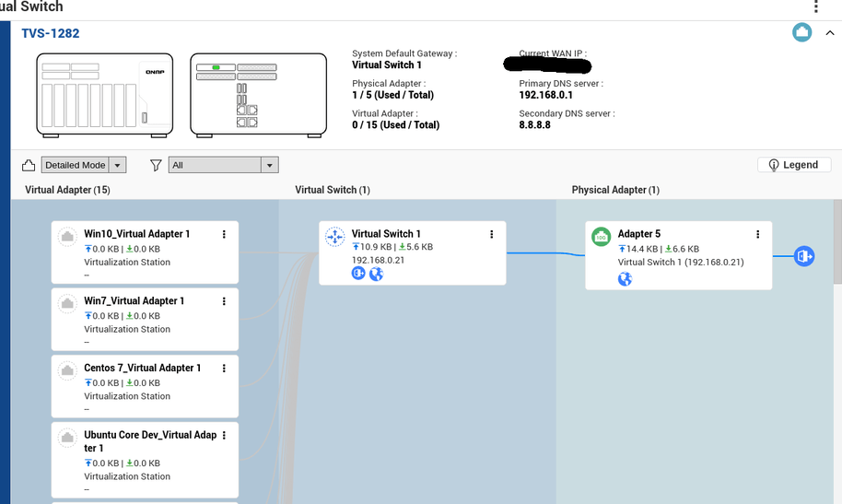Click the Virtual Adapter 0 / 15 count

pyautogui.click(x=396, y=125)
